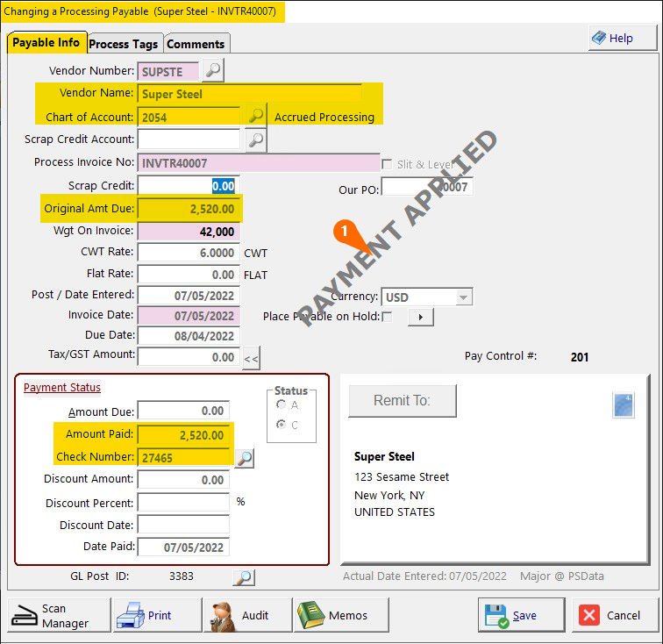
Task: Click the Discount Amount field
Action: click(x=183, y=480)
